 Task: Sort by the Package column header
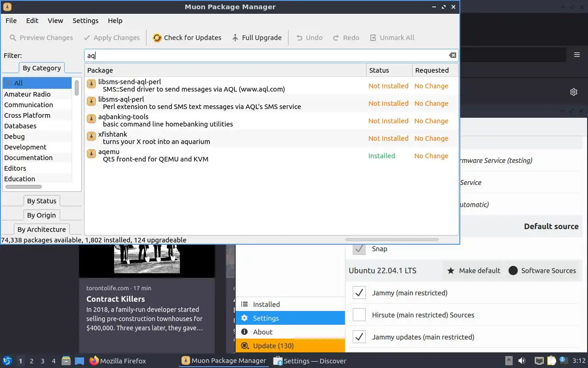click(225, 70)
